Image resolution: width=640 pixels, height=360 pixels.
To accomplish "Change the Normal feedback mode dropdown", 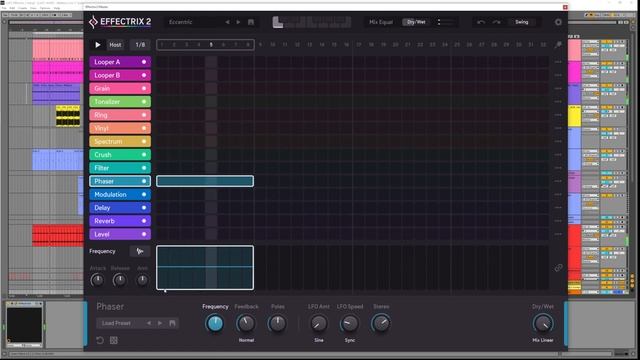I will tap(246, 340).
